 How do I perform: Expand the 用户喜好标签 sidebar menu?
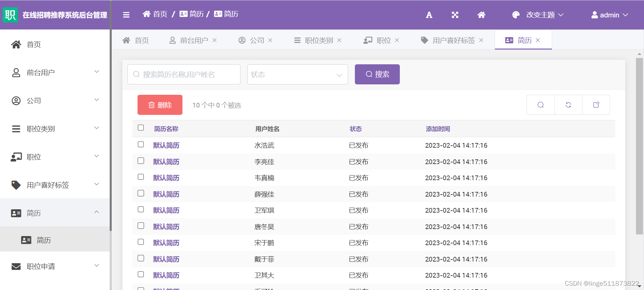click(x=97, y=184)
